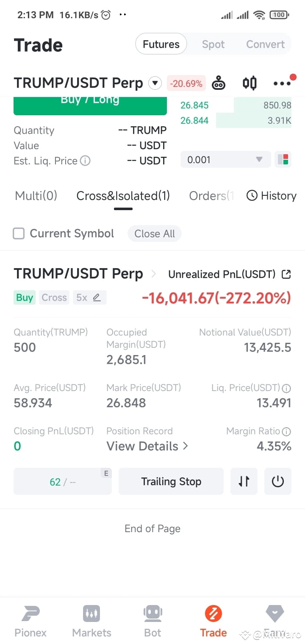The image size is (305, 644).
Task: Expand the TRUMP/USDT Perp pair selector arrow
Action: click(155, 83)
